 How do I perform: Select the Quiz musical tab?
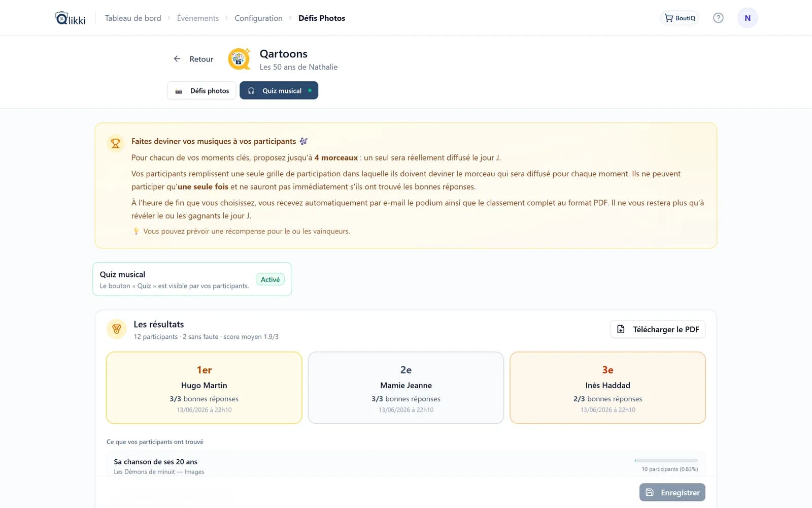pyautogui.click(x=279, y=90)
